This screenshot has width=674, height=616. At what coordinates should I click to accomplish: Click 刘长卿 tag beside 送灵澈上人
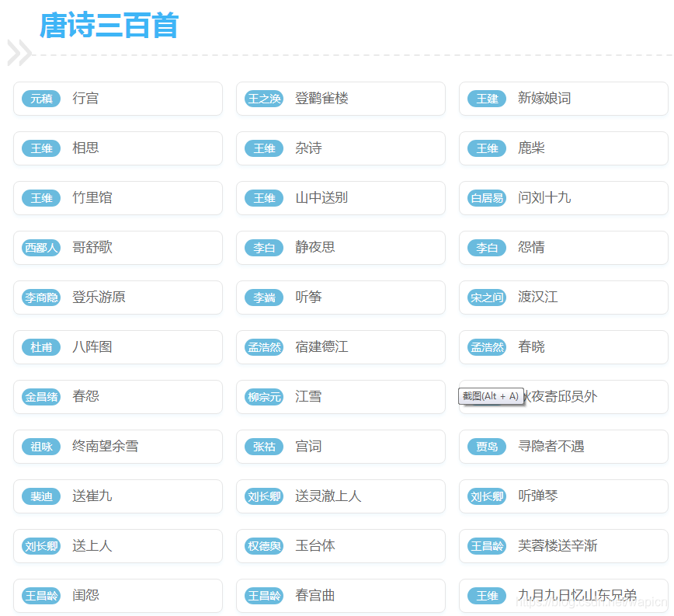tap(264, 496)
